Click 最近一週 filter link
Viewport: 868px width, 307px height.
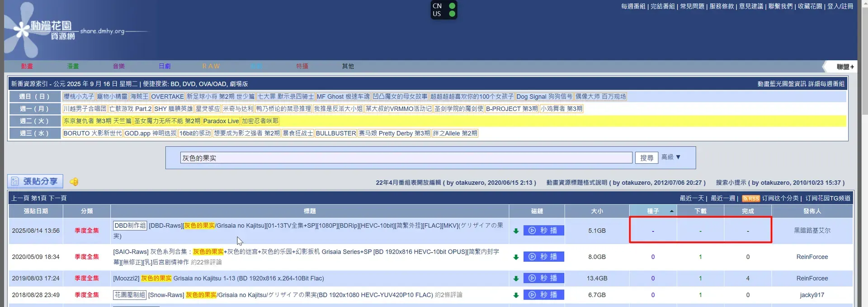723,198
